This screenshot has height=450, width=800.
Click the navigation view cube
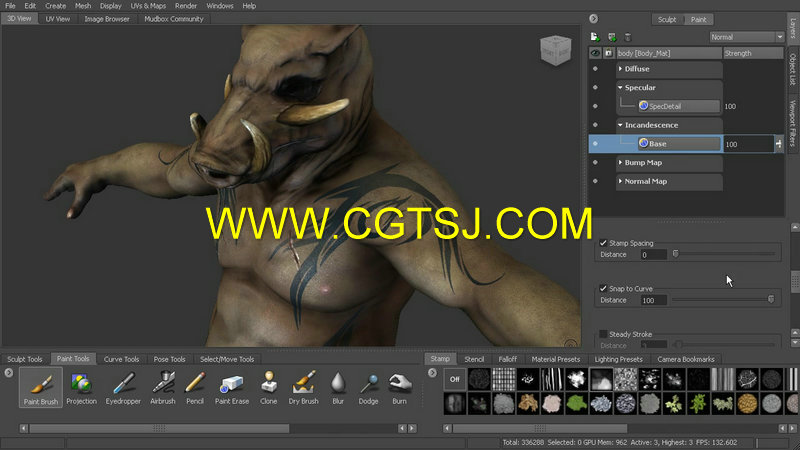[556, 50]
